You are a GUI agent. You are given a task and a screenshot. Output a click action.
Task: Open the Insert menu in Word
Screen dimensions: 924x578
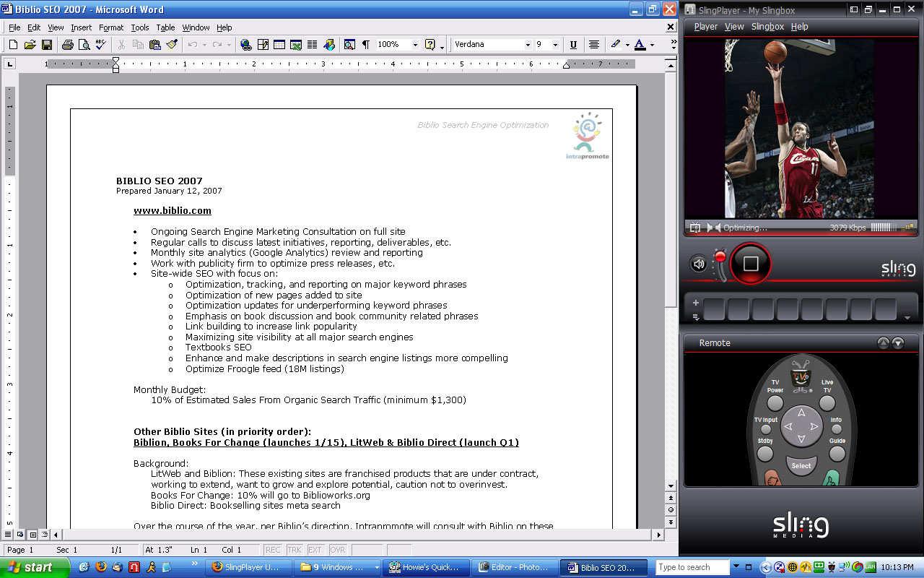tap(81, 27)
